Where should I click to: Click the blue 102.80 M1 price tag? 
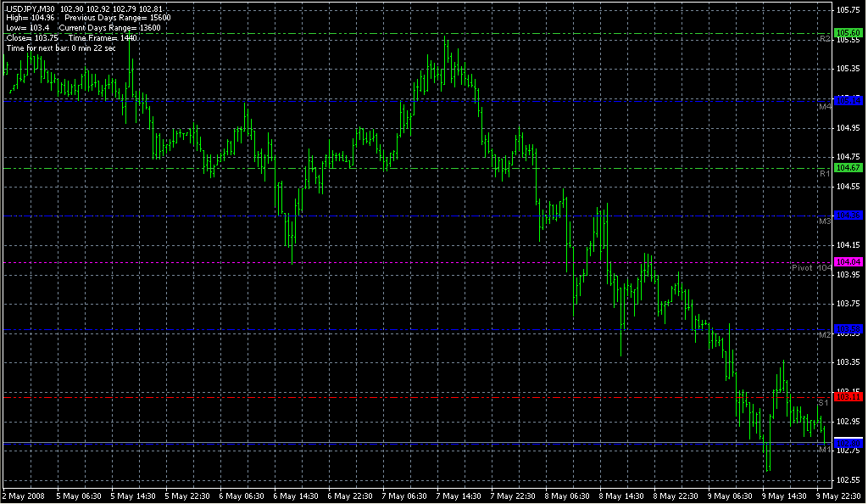tap(849, 444)
